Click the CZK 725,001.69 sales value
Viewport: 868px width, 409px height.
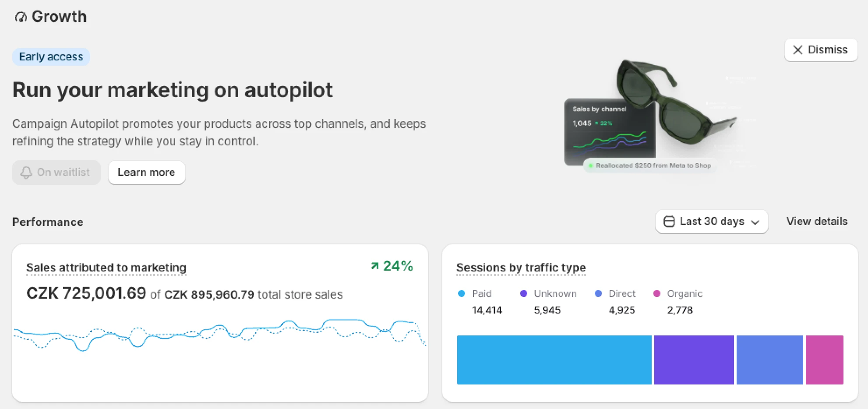pos(86,293)
